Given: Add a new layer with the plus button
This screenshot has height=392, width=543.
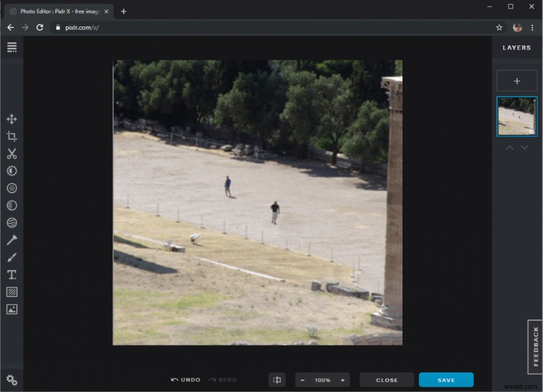Looking at the screenshot, I should click(517, 80).
